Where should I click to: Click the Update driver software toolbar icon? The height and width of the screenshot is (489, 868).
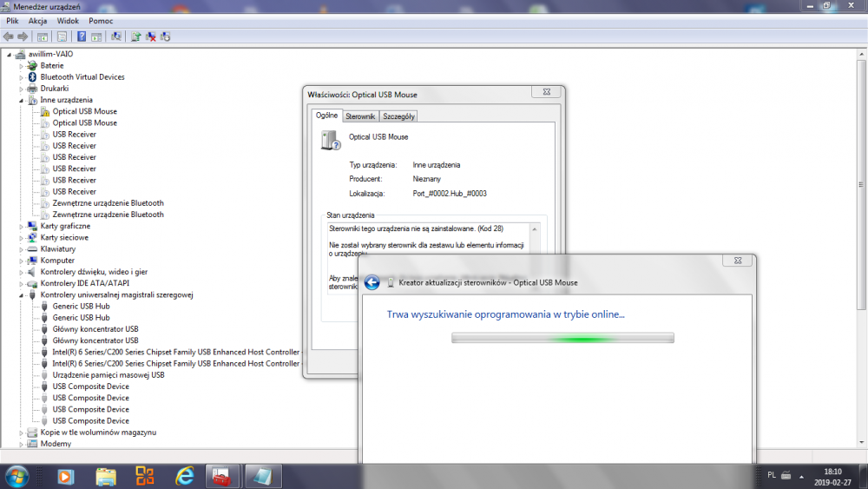(135, 36)
